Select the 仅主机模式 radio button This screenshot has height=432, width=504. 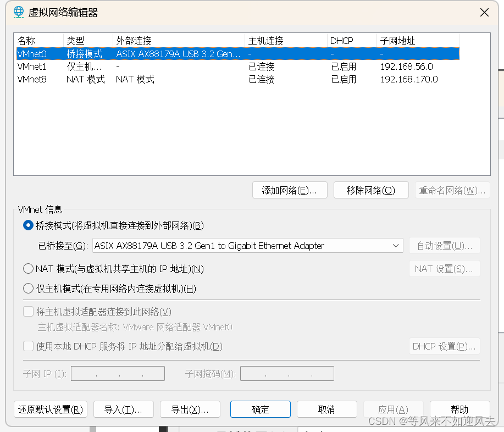[x=28, y=289]
